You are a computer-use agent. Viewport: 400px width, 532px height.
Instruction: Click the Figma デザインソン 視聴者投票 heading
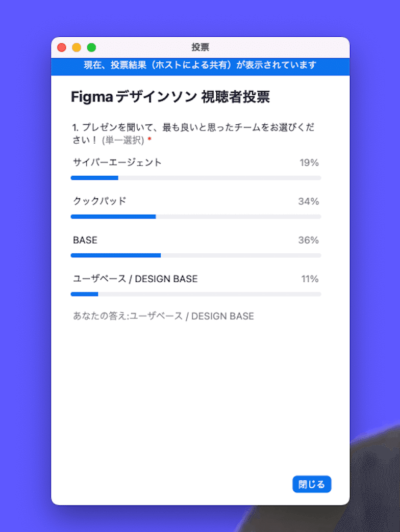[x=170, y=97]
